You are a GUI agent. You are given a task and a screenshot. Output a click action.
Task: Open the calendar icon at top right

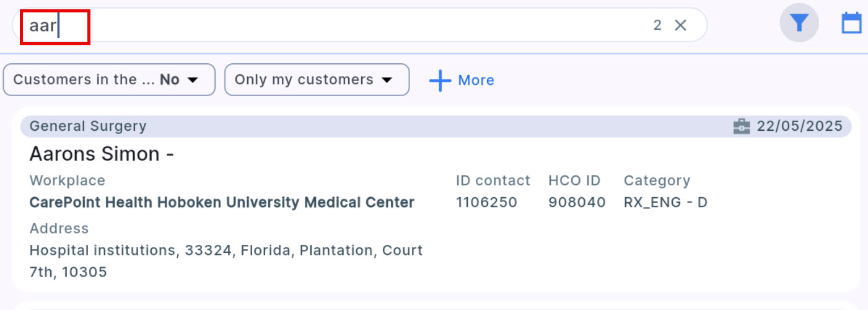tap(852, 23)
